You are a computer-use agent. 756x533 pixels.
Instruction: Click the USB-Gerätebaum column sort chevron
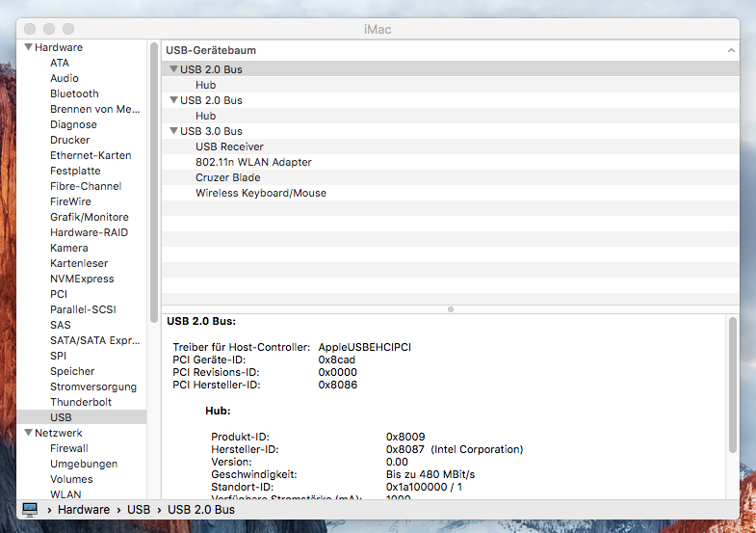tap(731, 50)
